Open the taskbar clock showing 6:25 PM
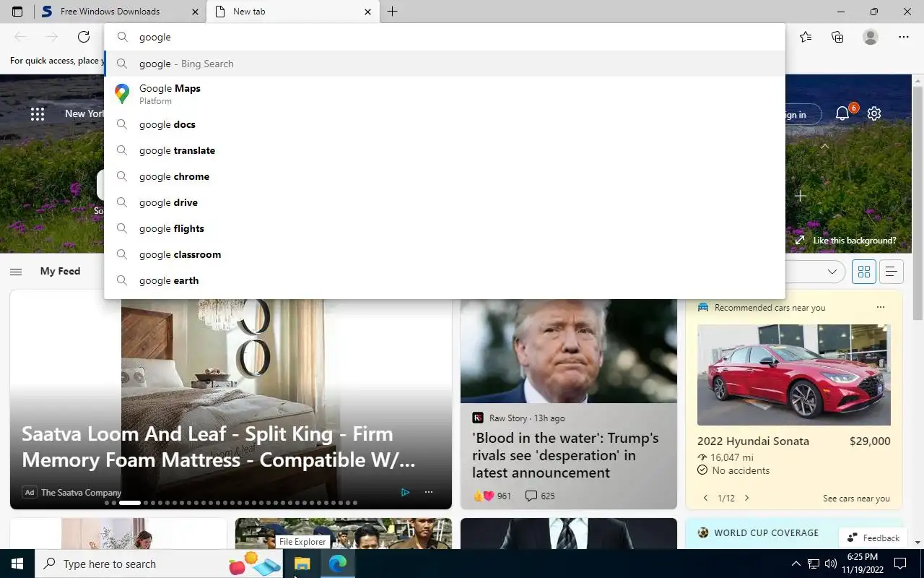This screenshot has width=924, height=578. pyautogui.click(x=861, y=564)
